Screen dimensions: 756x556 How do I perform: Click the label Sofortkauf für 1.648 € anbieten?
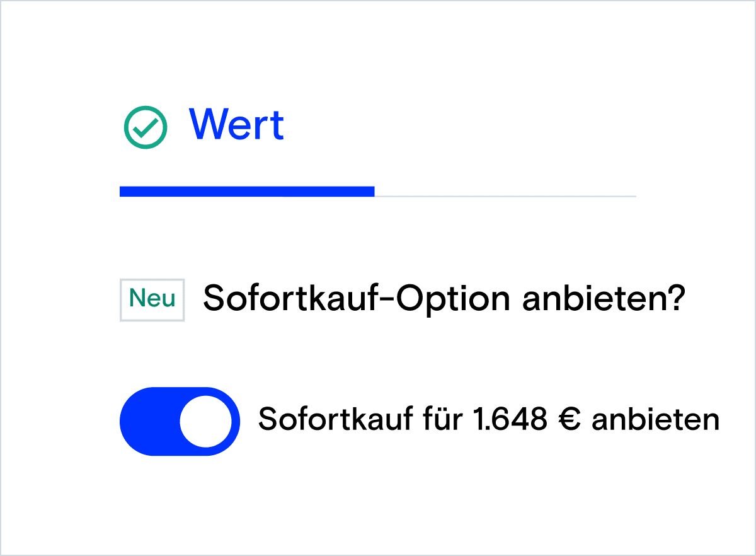(488, 420)
